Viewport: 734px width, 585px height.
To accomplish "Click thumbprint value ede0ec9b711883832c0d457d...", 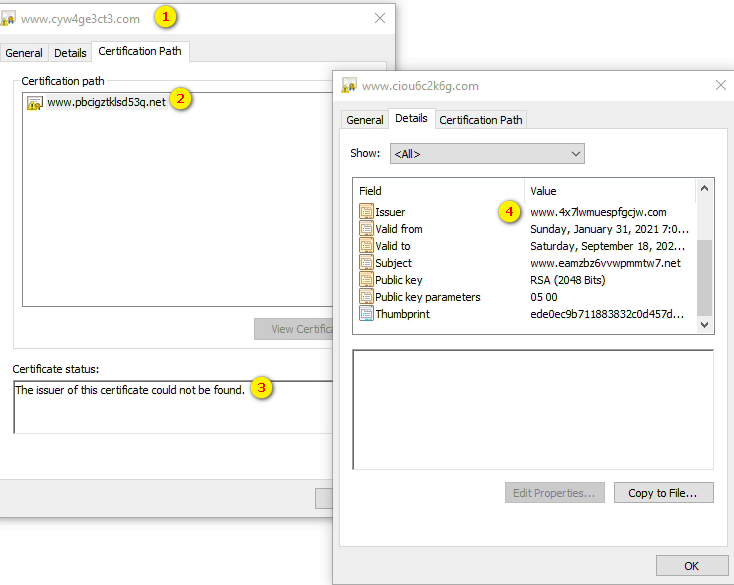I will (x=607, y=314).
